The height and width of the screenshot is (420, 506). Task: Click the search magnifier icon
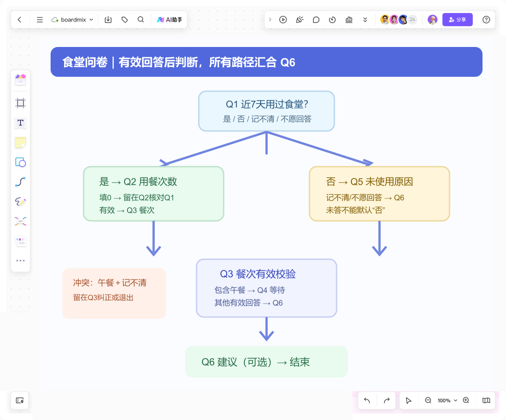(141, 20)
